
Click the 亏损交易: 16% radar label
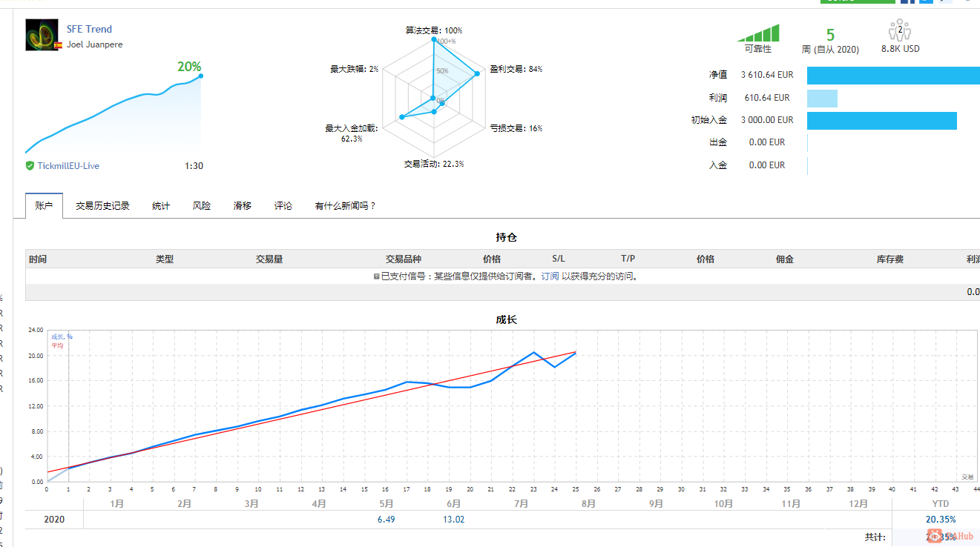(516, 128)
